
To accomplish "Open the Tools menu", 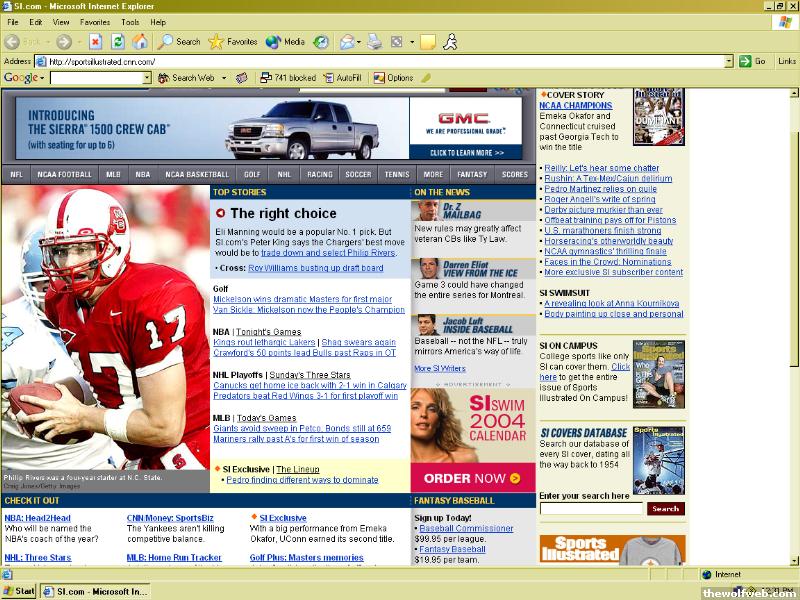I will [x=130, y=22].
